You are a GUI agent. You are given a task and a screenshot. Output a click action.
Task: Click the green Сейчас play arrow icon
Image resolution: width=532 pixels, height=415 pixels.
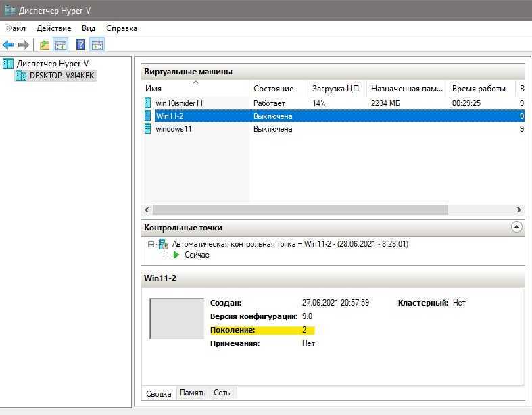tap(176, 255)
